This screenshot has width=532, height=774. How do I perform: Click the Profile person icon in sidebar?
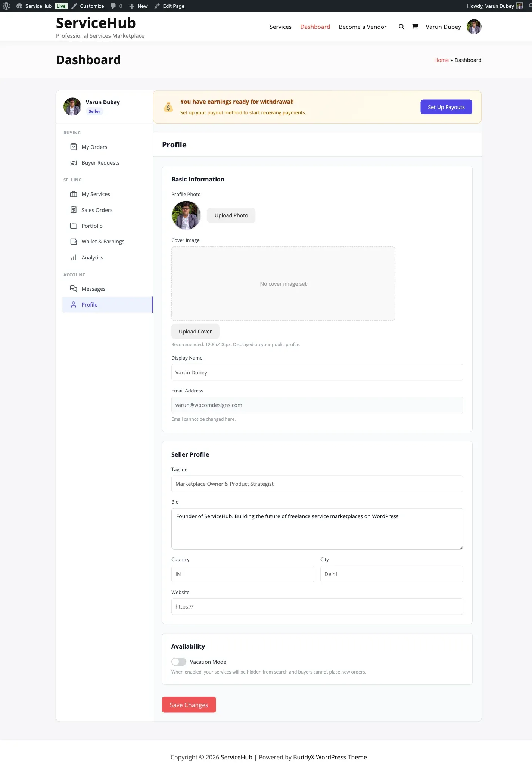[74, 304]
